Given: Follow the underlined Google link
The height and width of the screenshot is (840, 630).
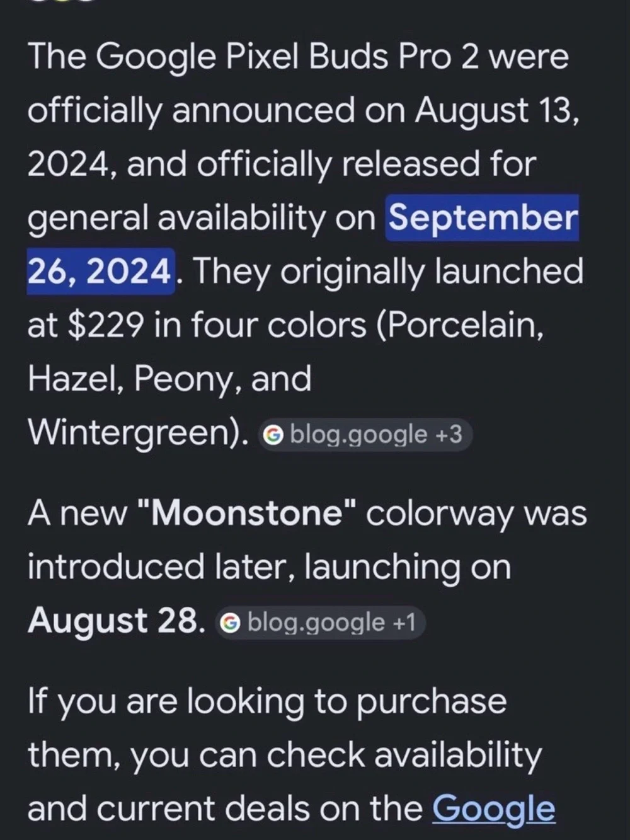Looking at the screenshot, I should click(x=494, y=808).
